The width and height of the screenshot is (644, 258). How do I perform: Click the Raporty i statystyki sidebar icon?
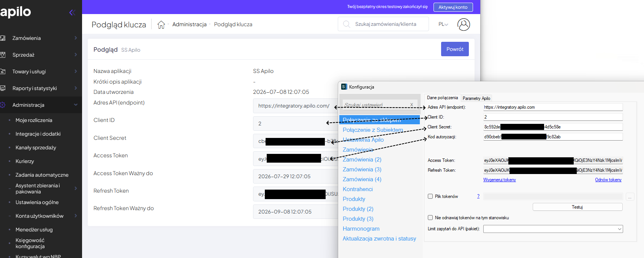click(x=2, y=88)
